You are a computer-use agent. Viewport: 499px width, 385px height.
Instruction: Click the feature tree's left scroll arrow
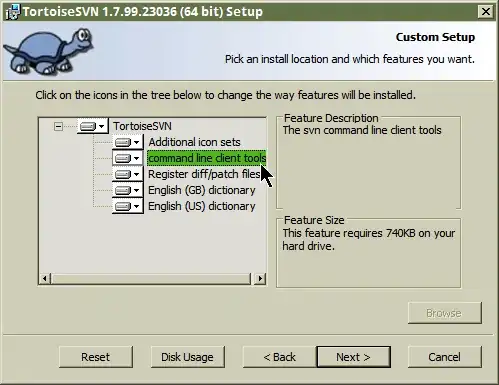tap(45, 278)
